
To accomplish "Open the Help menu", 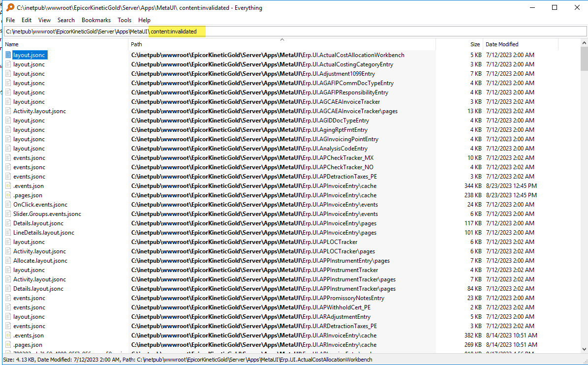I will [144, 20].
